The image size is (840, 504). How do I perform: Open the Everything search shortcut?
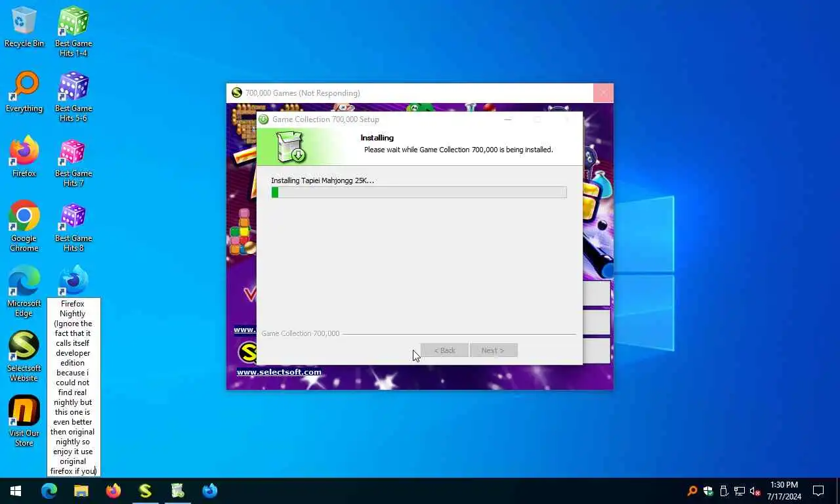click(x=24, y=92)
